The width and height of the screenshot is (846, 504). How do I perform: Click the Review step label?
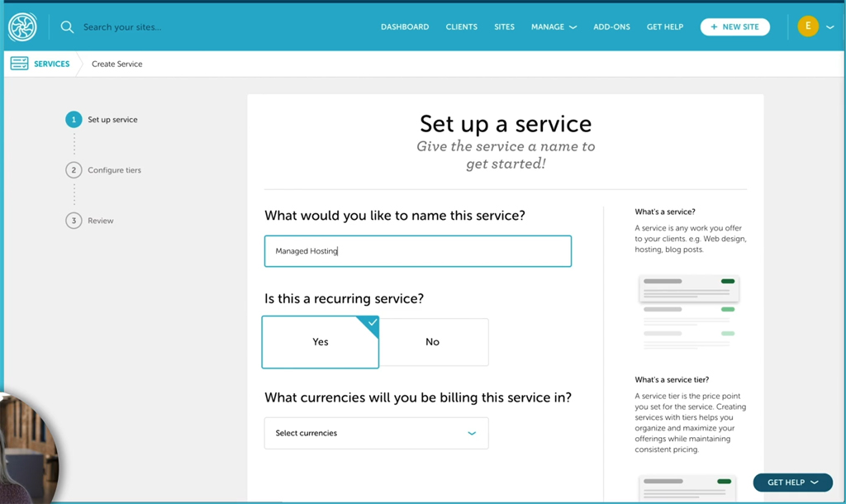(x=100, y=221)
